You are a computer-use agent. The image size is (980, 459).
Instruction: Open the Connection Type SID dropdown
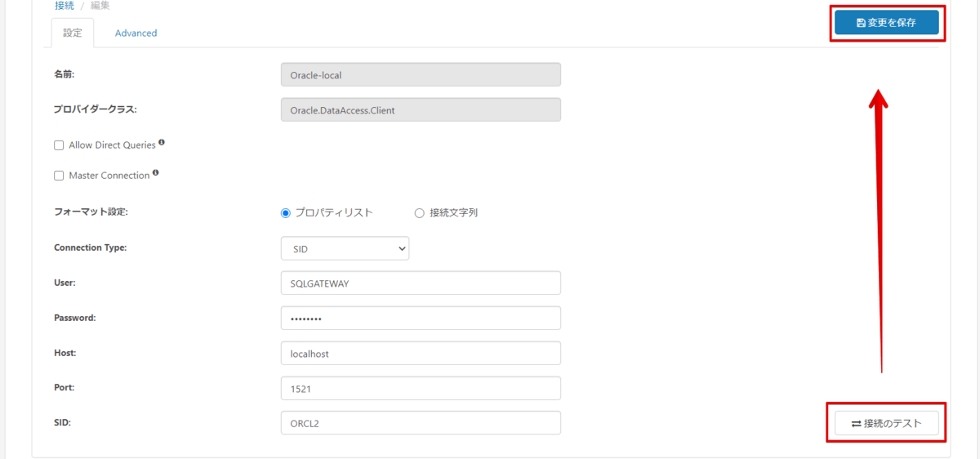[345, 248]
